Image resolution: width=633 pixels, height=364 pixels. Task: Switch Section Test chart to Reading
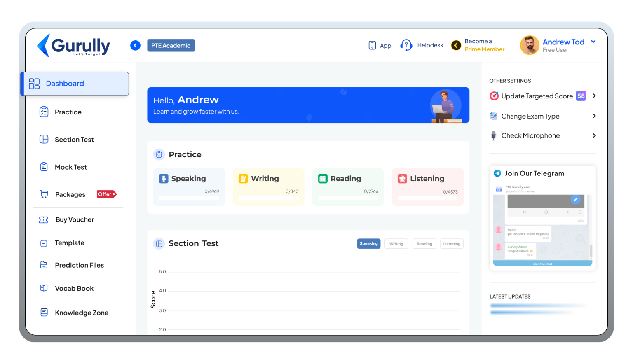tap(424, 243)
